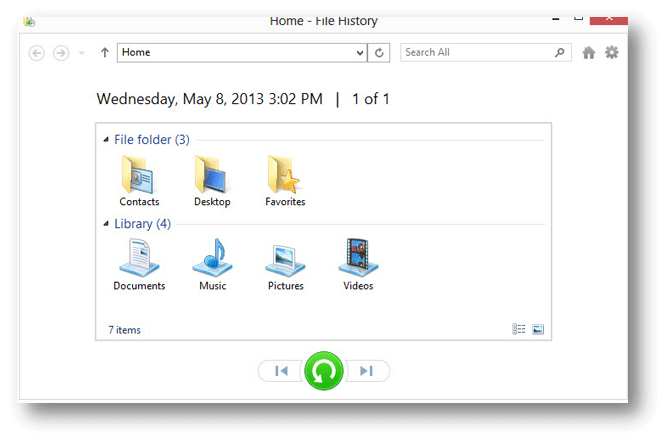Open the Favorites folder icon
Screen dimensions: 668x443
[284, 175]
